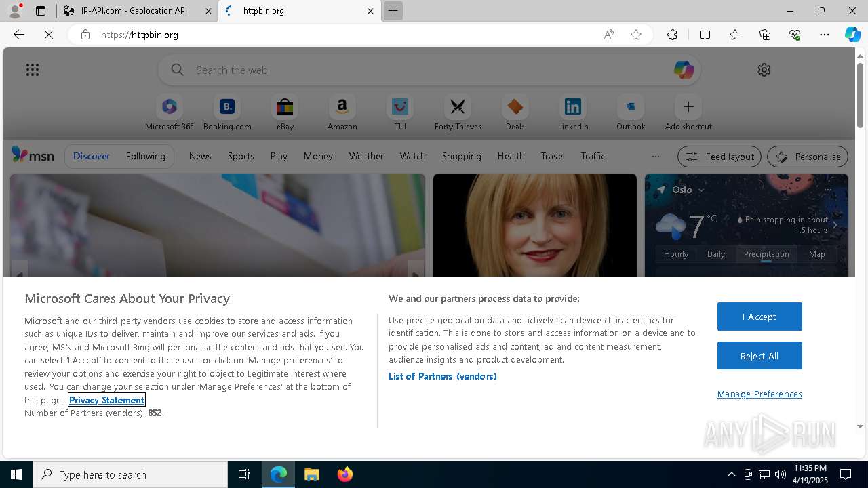Open TUI shortcut
Image resolution: width=868 pixels, height=488 pixels.
point(400,113)
